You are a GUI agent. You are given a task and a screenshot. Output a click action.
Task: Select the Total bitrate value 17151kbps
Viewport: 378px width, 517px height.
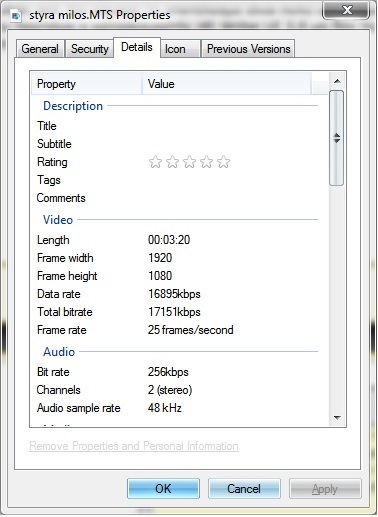174,312
